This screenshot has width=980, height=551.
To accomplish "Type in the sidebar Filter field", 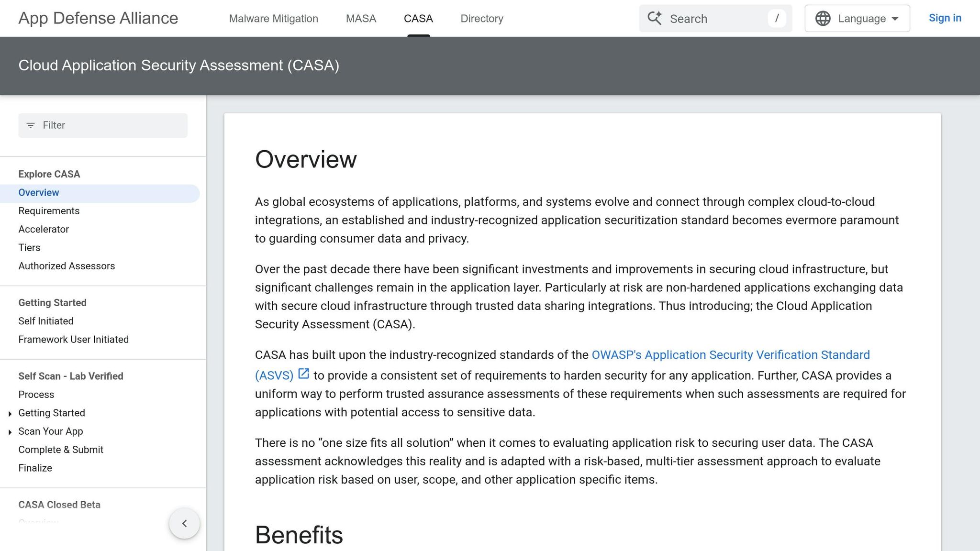I will 110,125.
